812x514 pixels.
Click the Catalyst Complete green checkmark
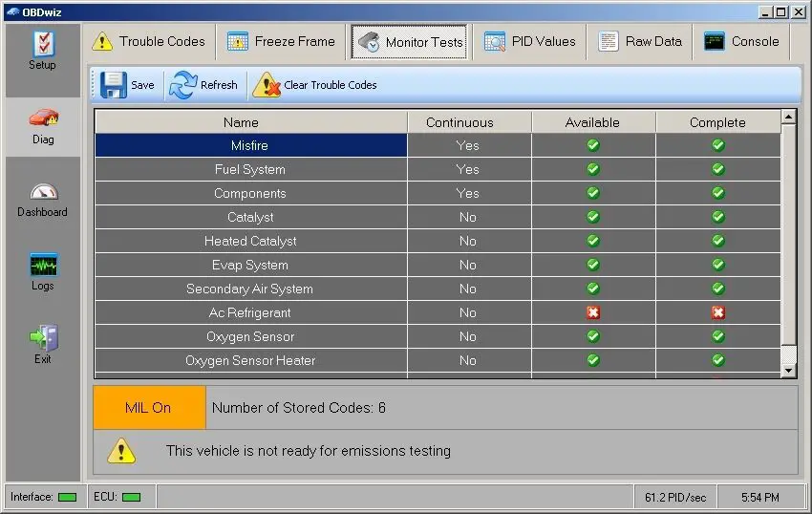(x=718, y=217)
